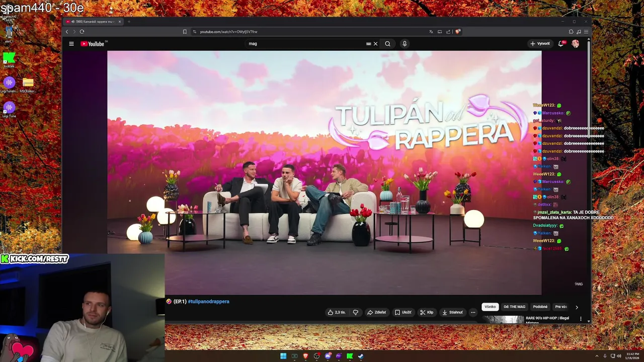Focus the YouTube search field containing 'mag'

[306, 44]
